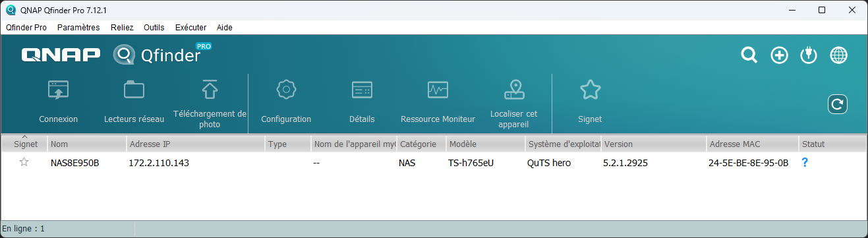This screenshot has height=238, width=868.
Task: Click Localiser cet appareil icon
Action: click(514, 90)
